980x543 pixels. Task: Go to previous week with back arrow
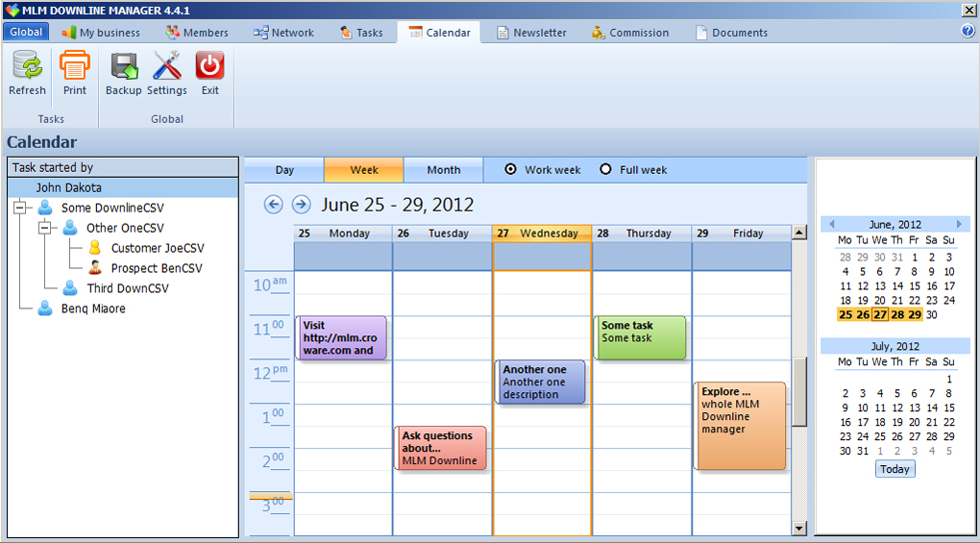click(274, 205)
